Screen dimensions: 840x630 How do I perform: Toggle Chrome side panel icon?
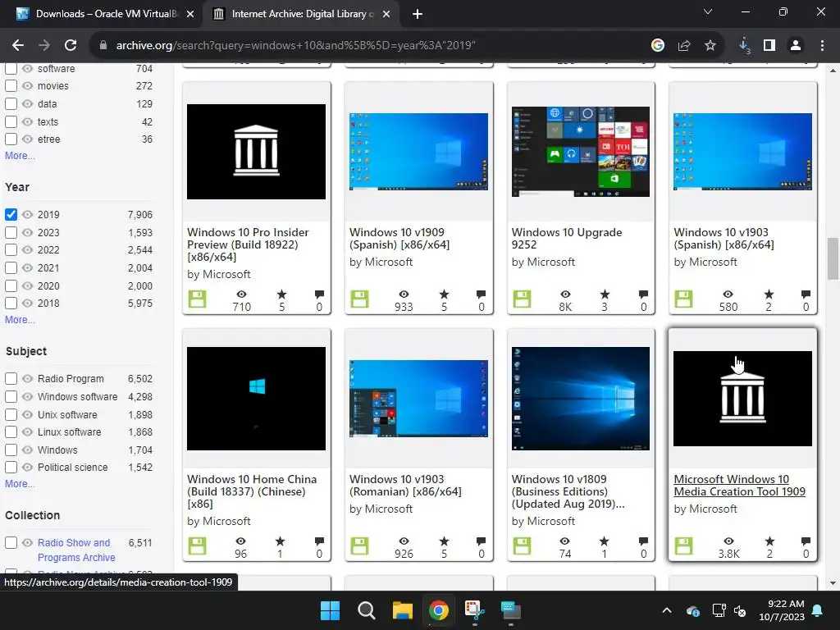(x=769, y=46)
